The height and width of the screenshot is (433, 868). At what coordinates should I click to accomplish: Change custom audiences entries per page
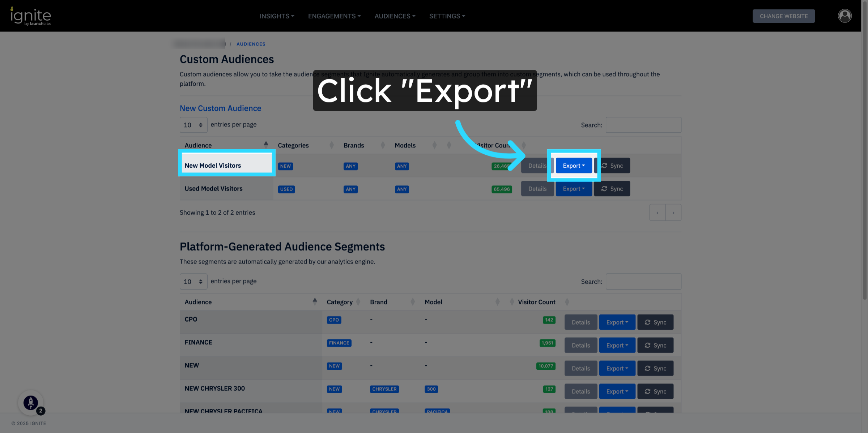click(193, 125)
